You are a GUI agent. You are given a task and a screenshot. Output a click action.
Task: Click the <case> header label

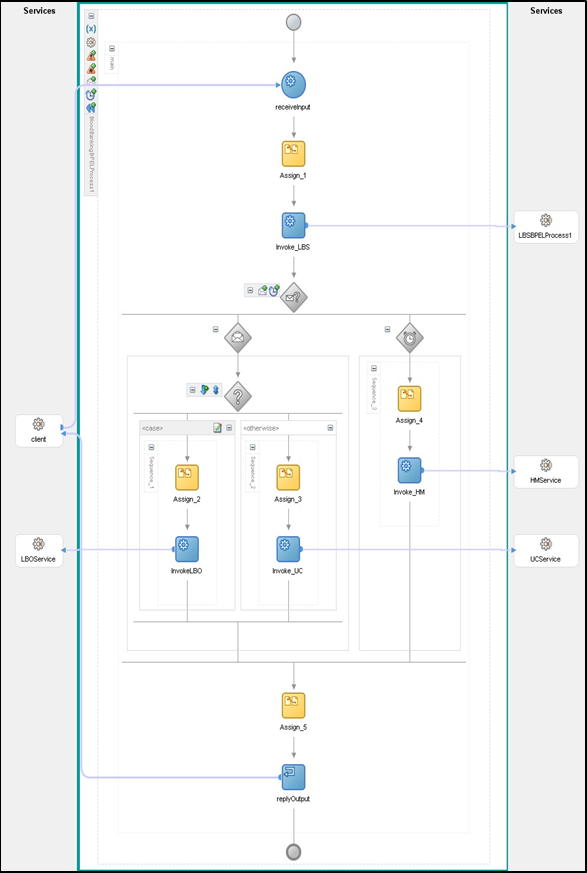[153, 428]
